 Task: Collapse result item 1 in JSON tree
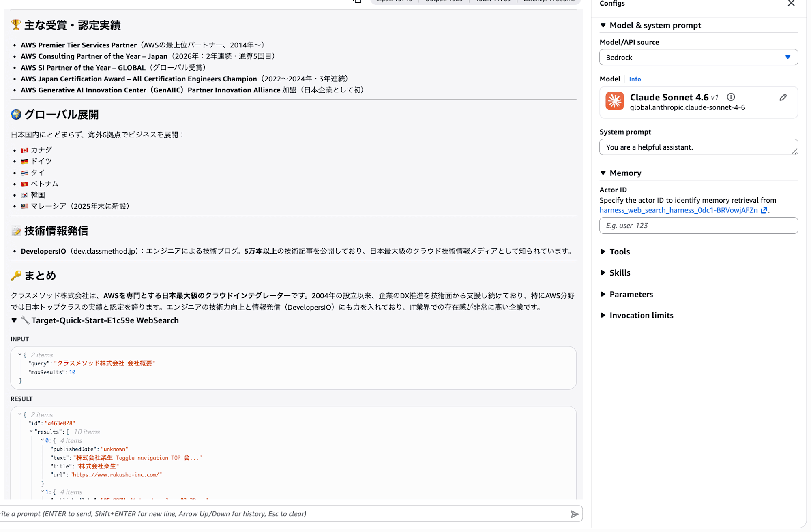point(42,491)
